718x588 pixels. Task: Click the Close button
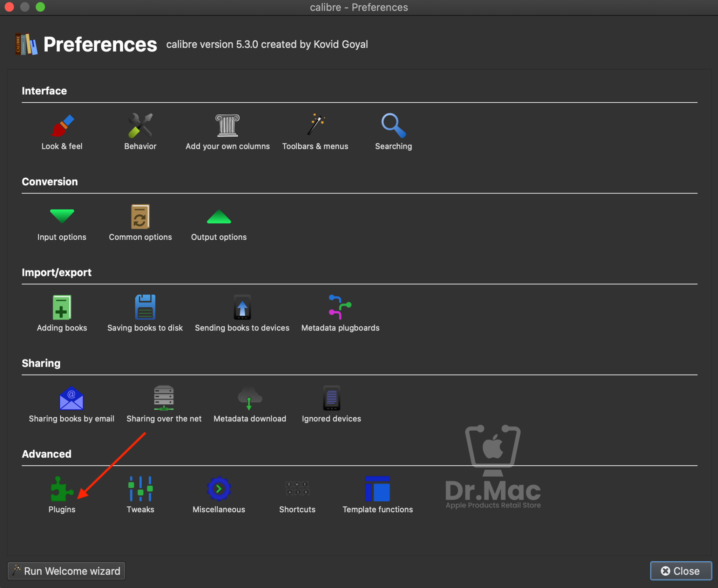681,571
